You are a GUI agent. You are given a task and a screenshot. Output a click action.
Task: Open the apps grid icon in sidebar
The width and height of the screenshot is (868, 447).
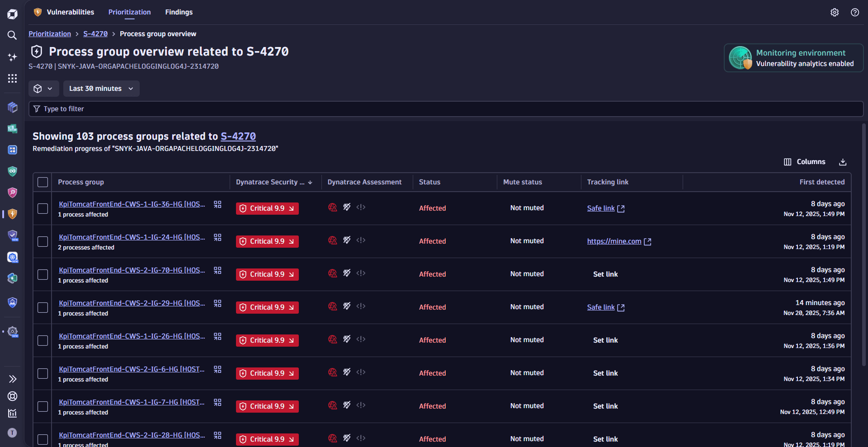pos(12,79)
